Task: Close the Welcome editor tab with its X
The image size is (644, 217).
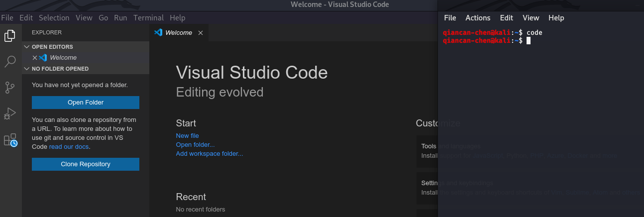Action: click(x=201, y=33)
